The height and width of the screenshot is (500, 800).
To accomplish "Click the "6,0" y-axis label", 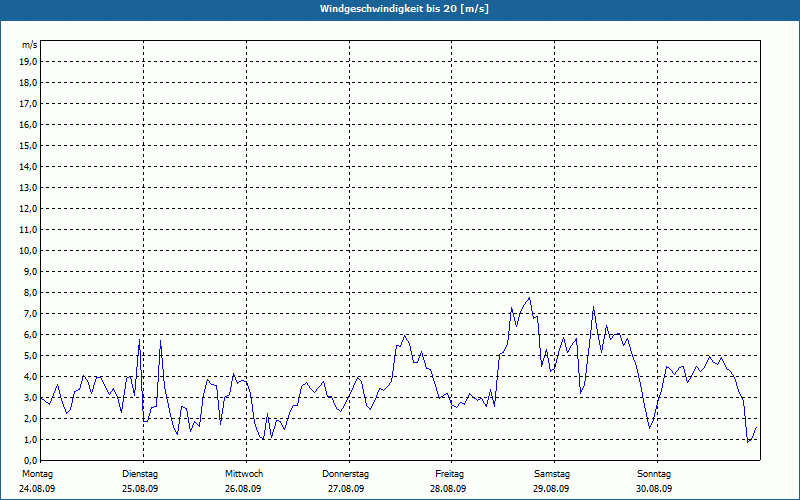I will pos(30,335).
